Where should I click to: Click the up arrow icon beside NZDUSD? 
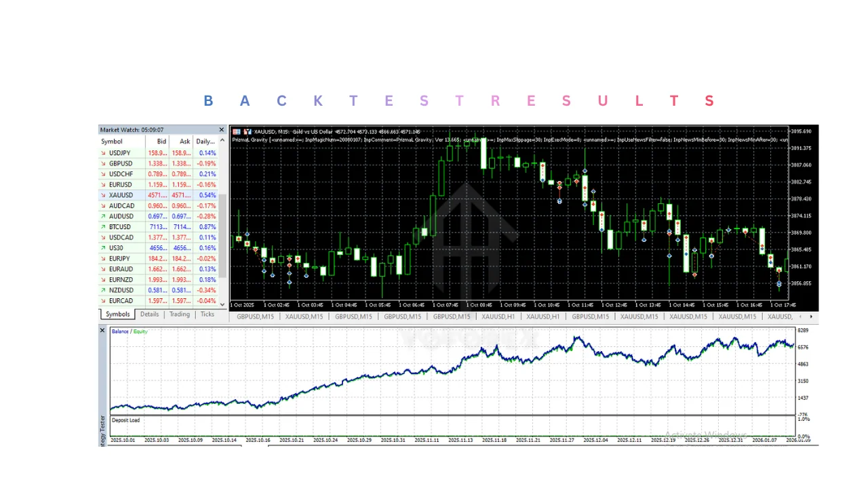tap(103, 290)
